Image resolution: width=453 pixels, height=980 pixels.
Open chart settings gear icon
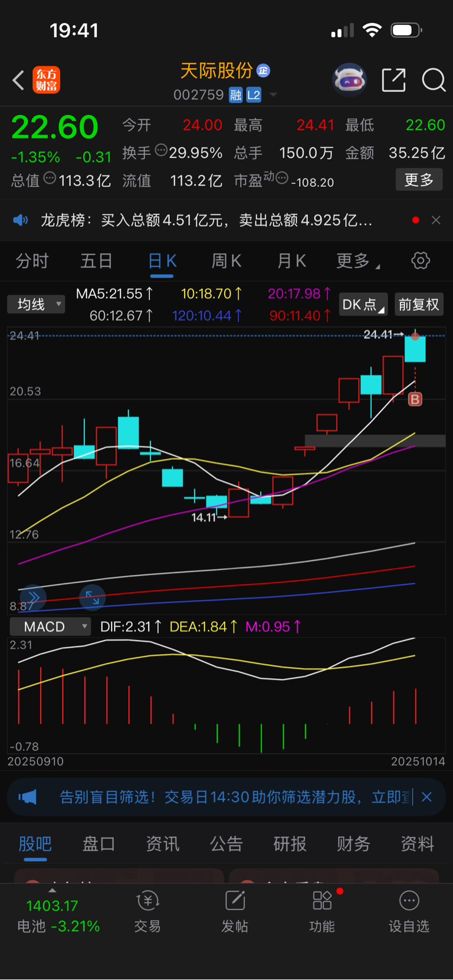pyautogui.click(x=421, y=260)
